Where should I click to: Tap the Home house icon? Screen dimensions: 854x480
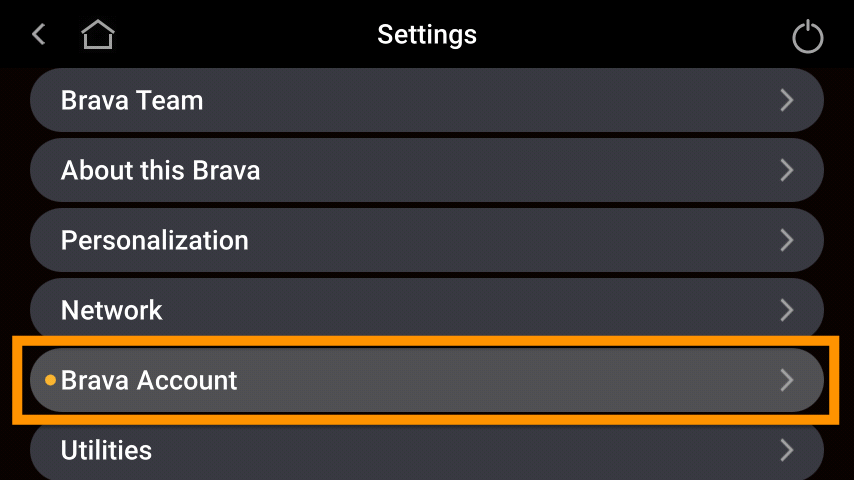pyautogui.click(x=97, y=34)
